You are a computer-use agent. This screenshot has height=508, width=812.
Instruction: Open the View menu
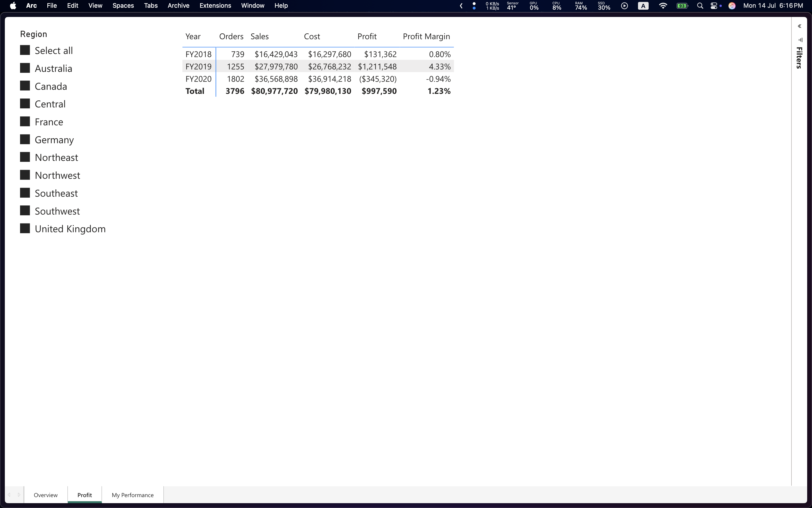point(95,6)
